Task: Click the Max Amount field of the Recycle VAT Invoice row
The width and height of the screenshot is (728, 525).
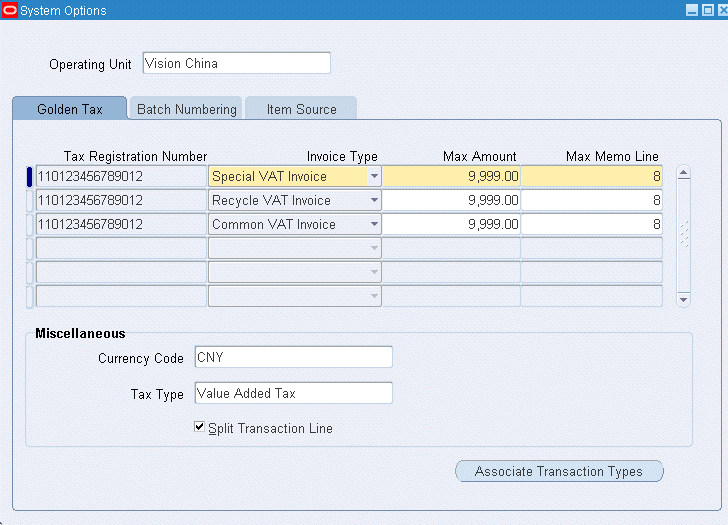Action: (x=451, y=201)
